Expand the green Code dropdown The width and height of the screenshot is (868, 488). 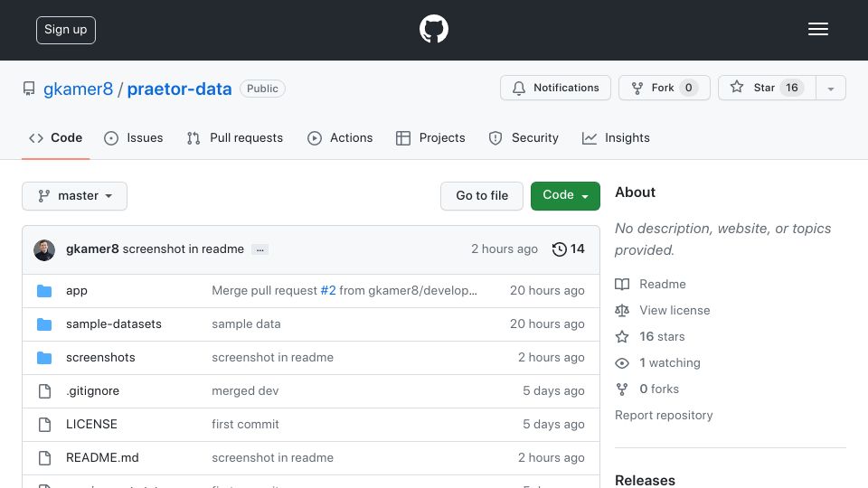[565, 195]
